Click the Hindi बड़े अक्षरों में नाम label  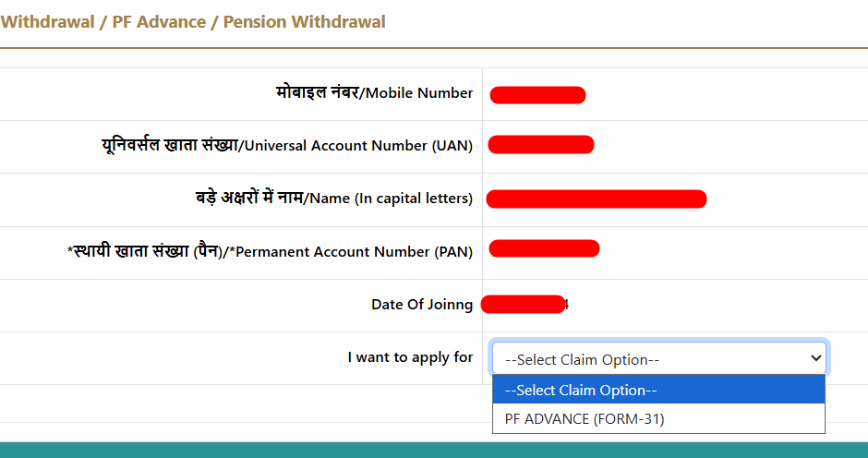(x=243, y=198)
